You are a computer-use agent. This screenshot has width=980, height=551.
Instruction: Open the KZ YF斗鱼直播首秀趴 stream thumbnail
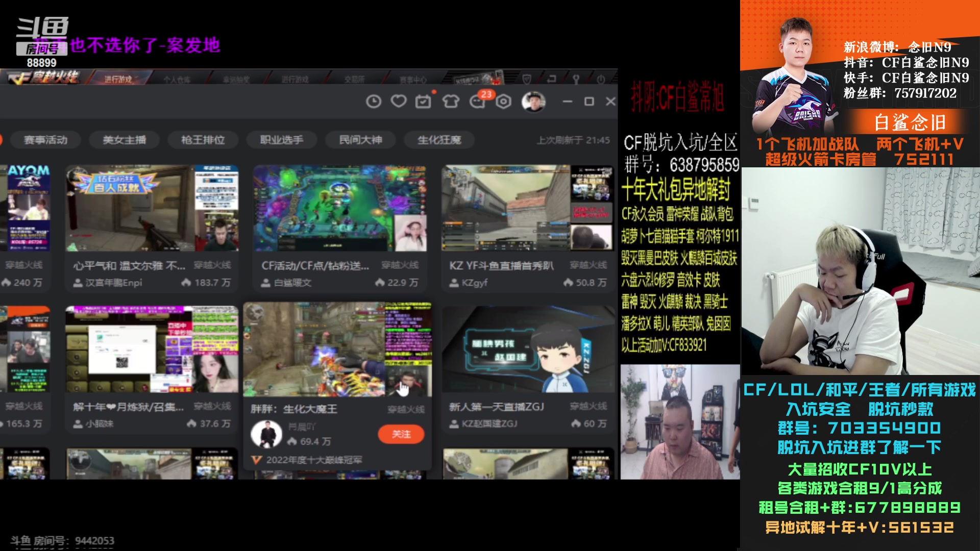(527, 208)
